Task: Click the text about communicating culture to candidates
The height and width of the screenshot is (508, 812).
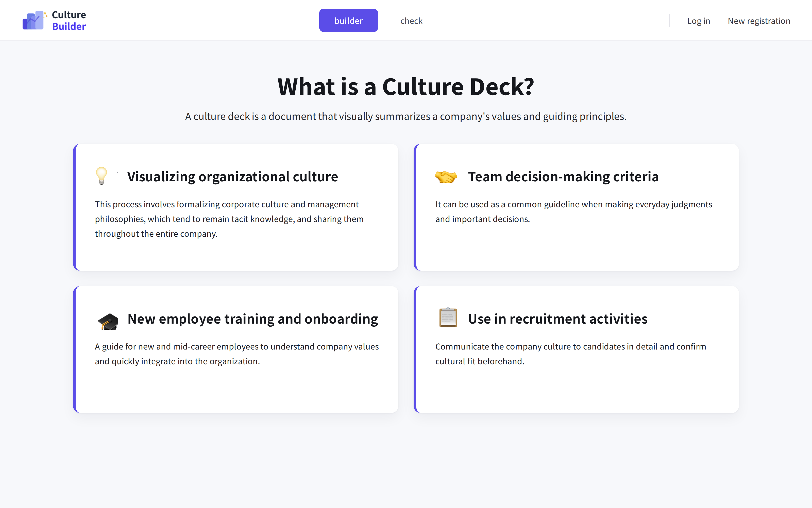Action: [570, 354]
